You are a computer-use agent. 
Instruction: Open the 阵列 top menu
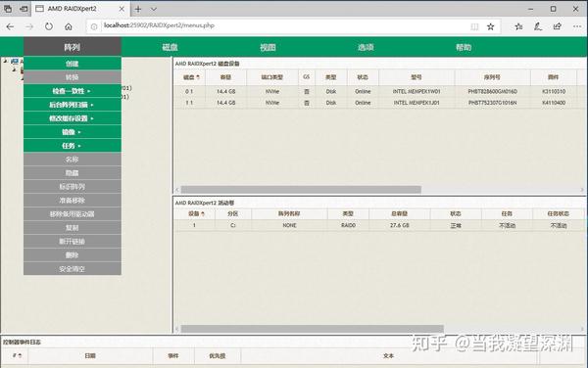click(72, 47)
